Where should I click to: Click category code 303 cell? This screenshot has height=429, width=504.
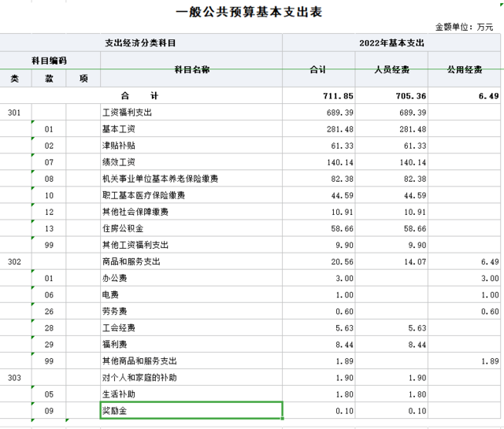(15, 378)
